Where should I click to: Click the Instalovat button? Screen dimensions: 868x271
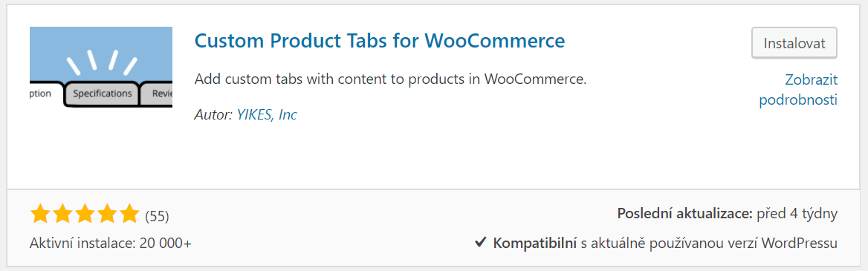pyautogui.click(x=794, y=42)
